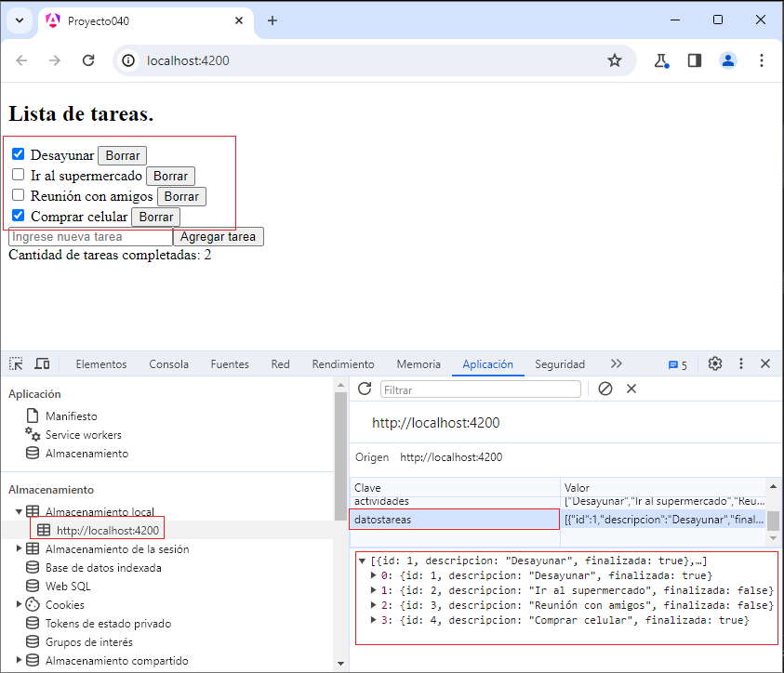Switch to the Memoria tab
This screenshot has width=784, height=673.
pyautogui.click(x=419, y=364)
